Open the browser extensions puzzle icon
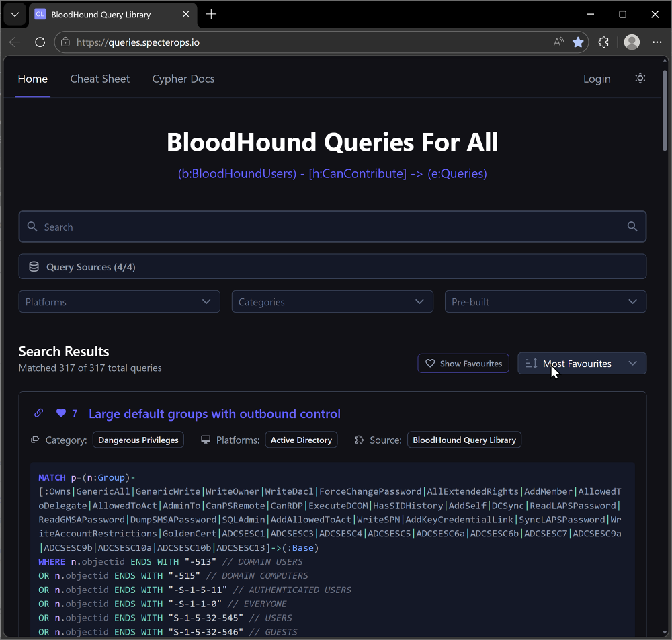Screen dimensions: 672x640 point(603,42)
